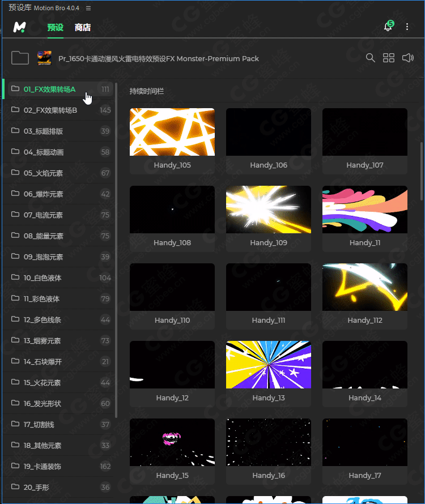Select the Handy_109 preset thumbnail
The width and height of the screenshot is (425, 504).
(269, 210)
